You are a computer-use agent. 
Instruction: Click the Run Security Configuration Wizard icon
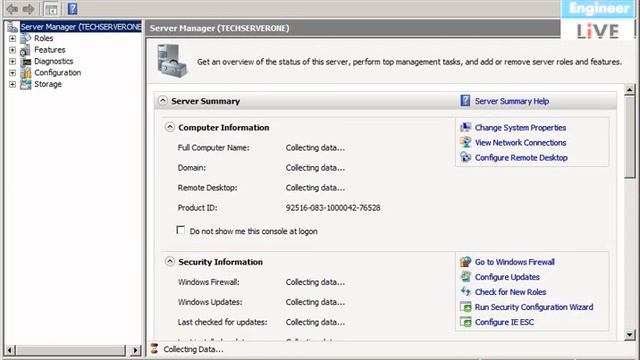(x=466, y=307)
